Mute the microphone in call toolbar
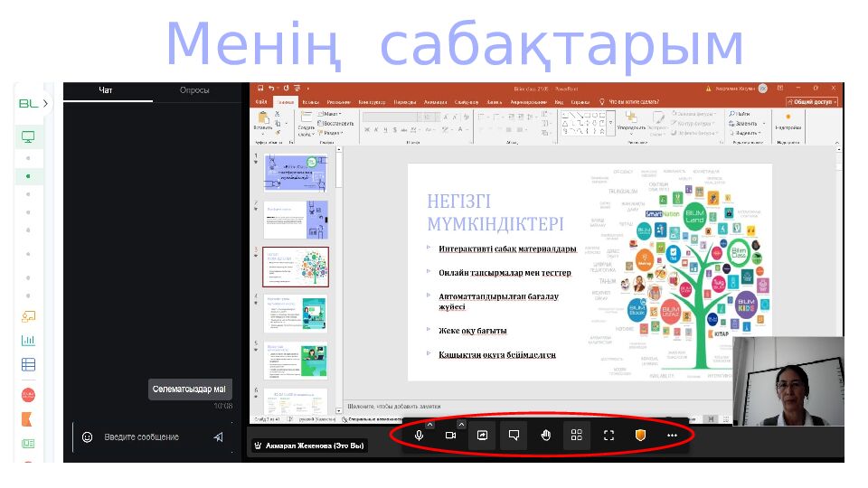868x488 pixels. 419,435
